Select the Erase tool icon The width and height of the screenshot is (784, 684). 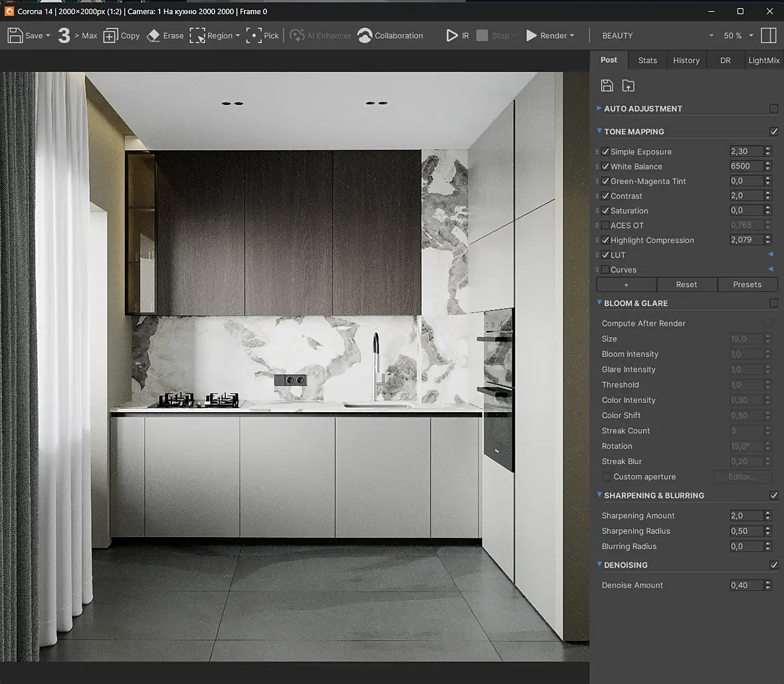[x=153, y=35]
